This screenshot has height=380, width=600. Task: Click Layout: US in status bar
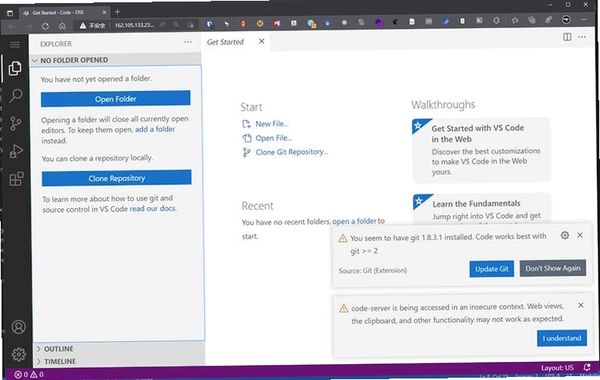tap(557, 368)
